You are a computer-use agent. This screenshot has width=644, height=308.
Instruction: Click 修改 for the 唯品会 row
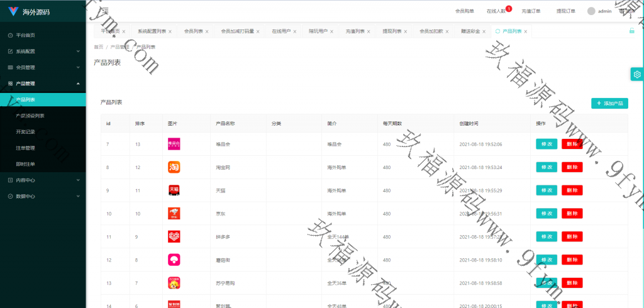point(546,144)
